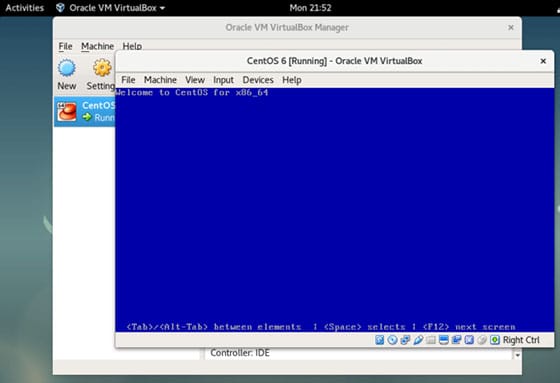This screenshot has height=383, width=560.
Task: Click the optical disc status icon
Action: [x=392, y=340]
